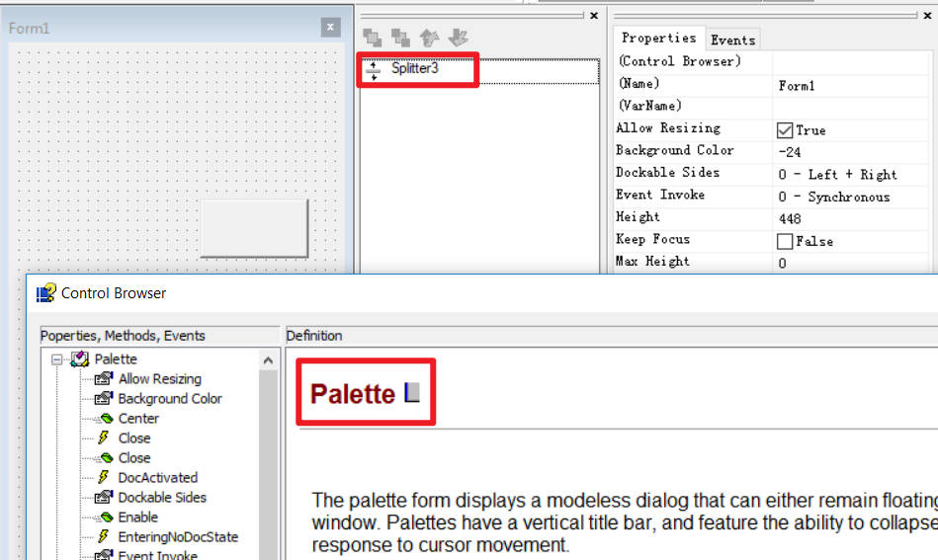Click the move down arrow icon
Image resolution: width=938 pixels, height=560 pixels.
pos(458,38)
